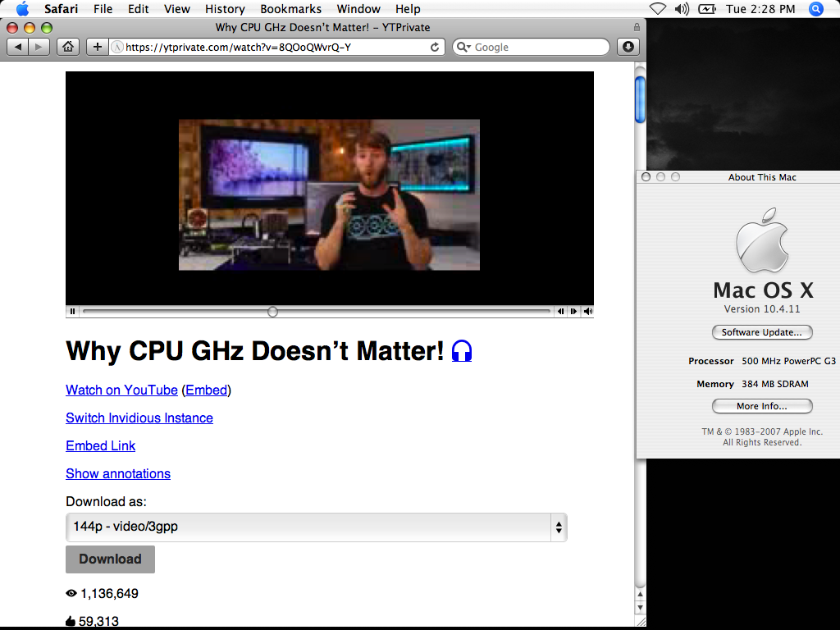Click More Info in About This Mac
The height and width of the screenshot is (630, 840).
click(x=762, y=406)
